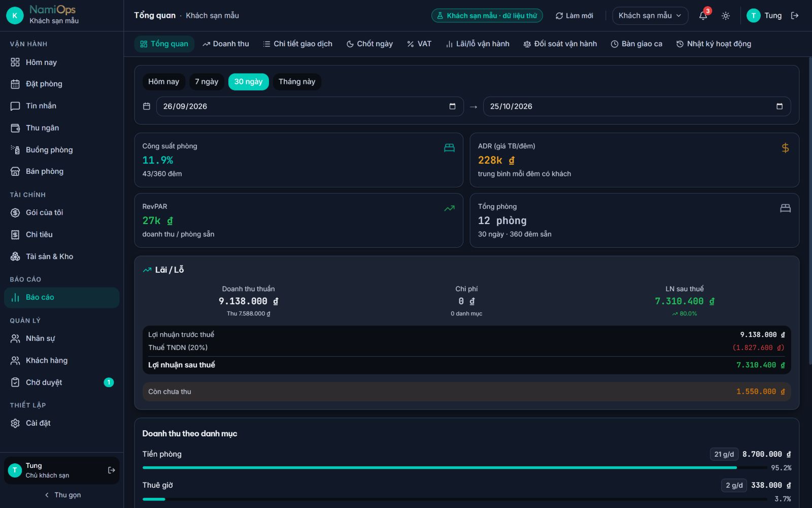
Task: Expand the Khách sạn mẫu hotel dropdown
Action: click(650, 16)
